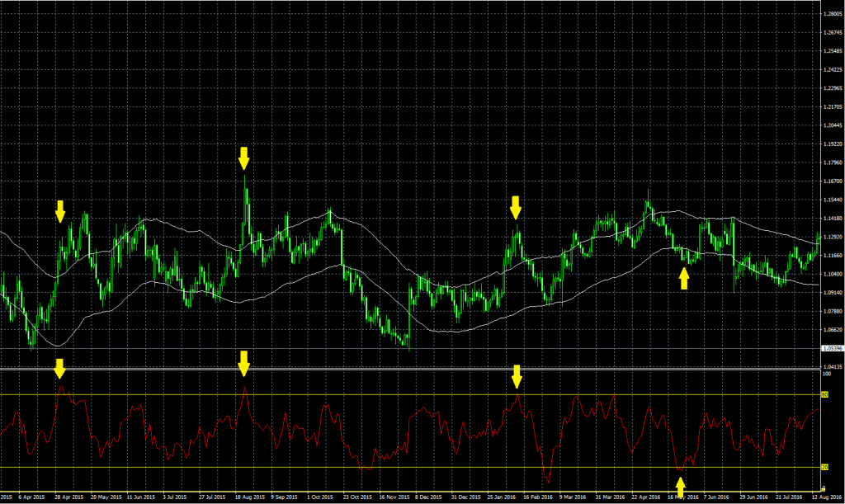The height and width of the screenshot is (504, 845).
Task: Select the yellow 80 overbought level tag
Action: pyautogui.click(x=824, y=394)
